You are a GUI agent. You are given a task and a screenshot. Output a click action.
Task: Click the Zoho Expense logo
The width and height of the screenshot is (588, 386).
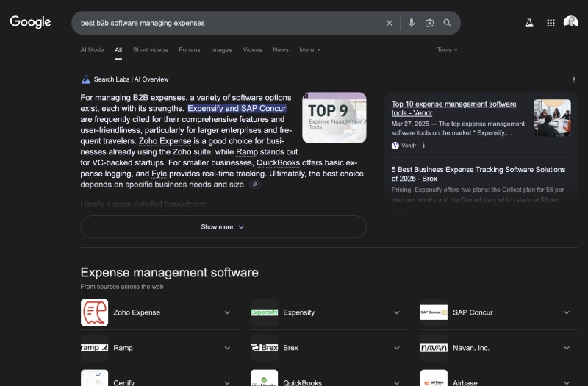click(95, 312)
